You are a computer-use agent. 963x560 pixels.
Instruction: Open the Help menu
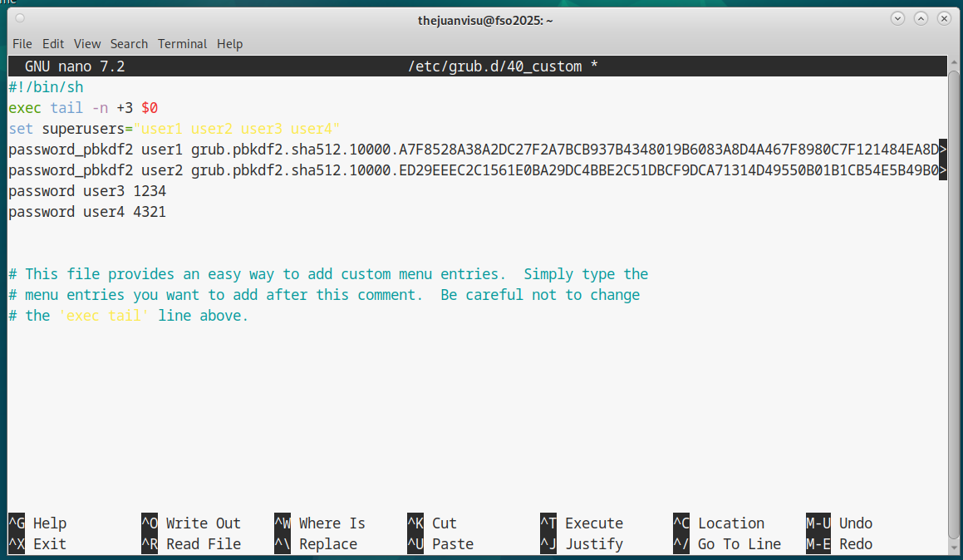(x=230, y=44)
